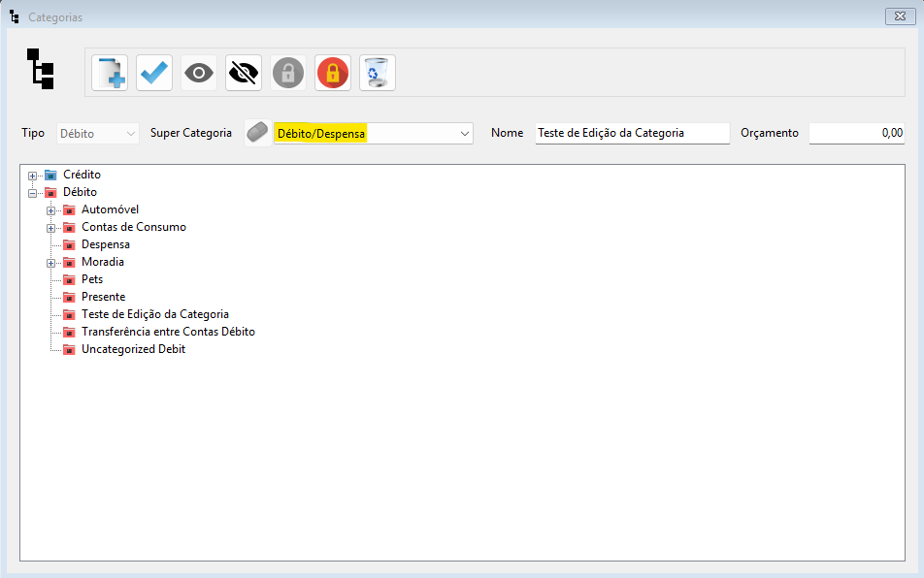The height and width of the screenshot is (578, 924).
Task: Click the Orçamento value field
Action: click(x=856, y=133)
